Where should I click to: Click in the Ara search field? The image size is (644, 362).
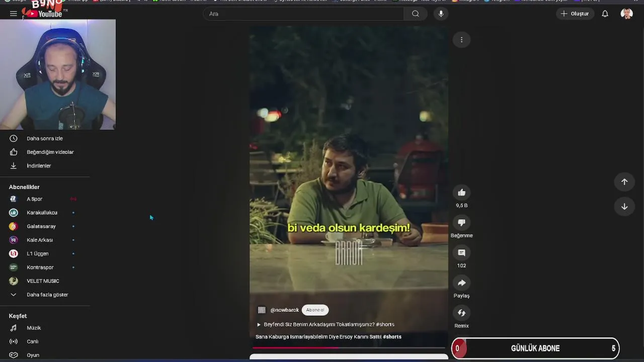(303, 14)
